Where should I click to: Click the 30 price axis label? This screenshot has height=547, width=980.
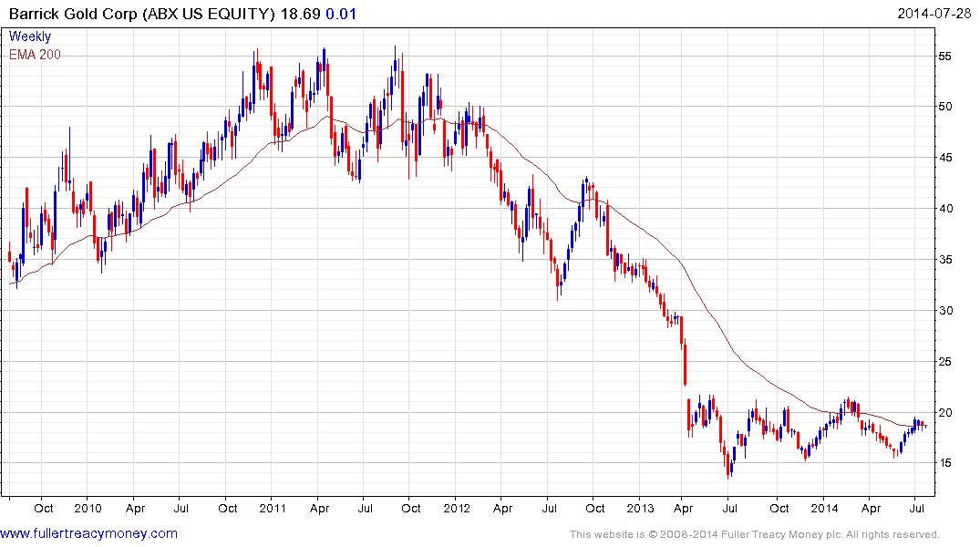(945, 311)
